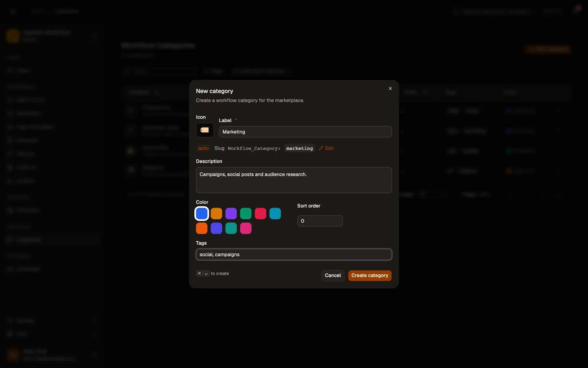Choose the green color swatch

coord(246,213)
